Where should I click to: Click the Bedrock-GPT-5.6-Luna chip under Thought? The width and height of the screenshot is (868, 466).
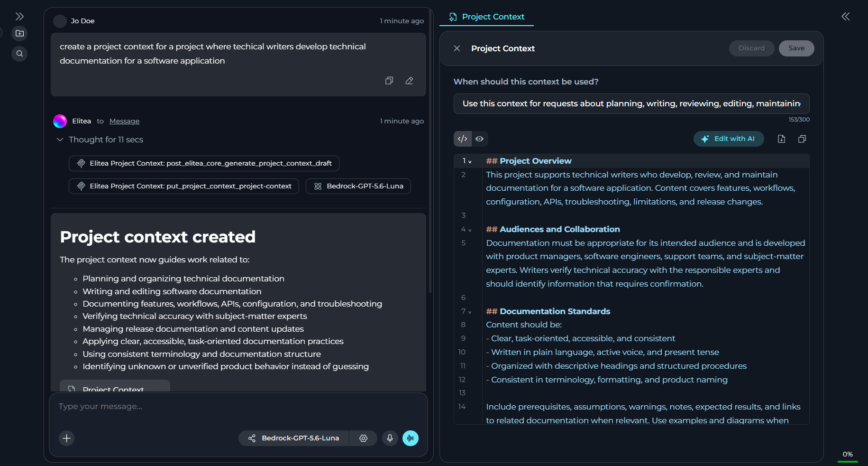point(358,186)
